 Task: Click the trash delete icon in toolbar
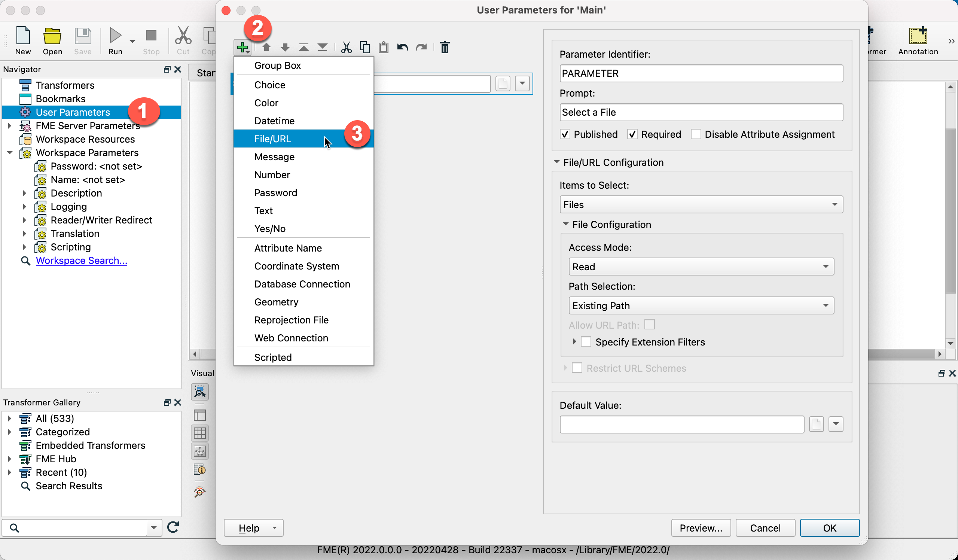point(445,48)
